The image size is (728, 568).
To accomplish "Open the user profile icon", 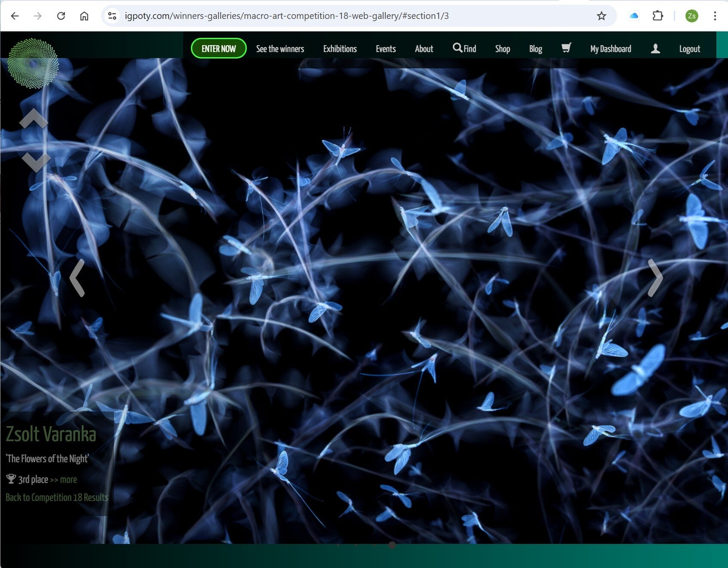I will [x=655, y=49].
